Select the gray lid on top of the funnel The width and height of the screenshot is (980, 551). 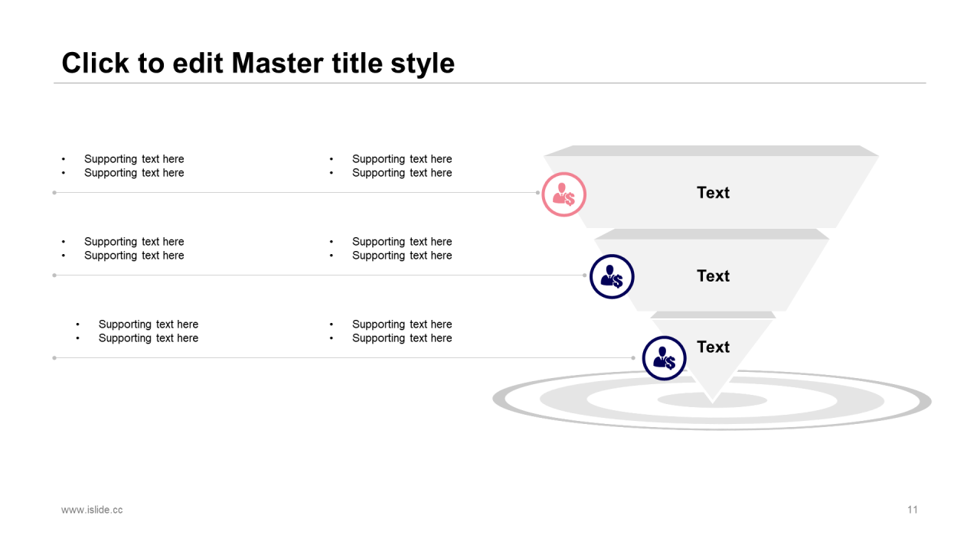click(x=711, y=151)
